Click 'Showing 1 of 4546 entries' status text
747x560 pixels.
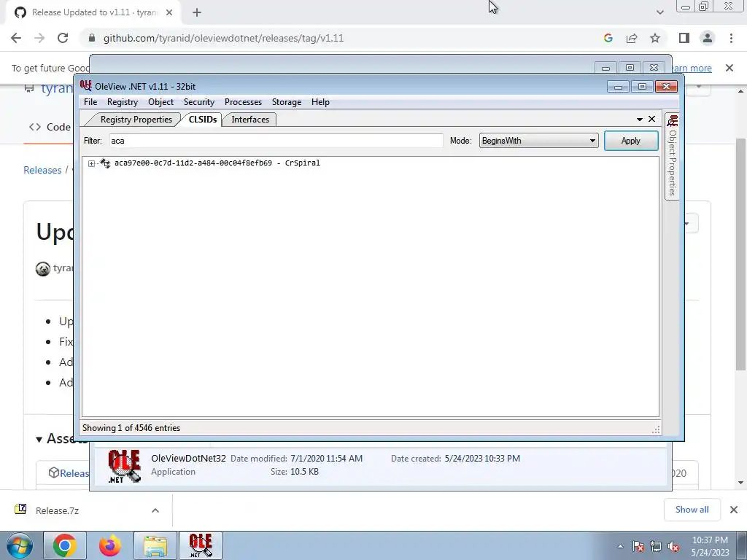pos(131,427)
